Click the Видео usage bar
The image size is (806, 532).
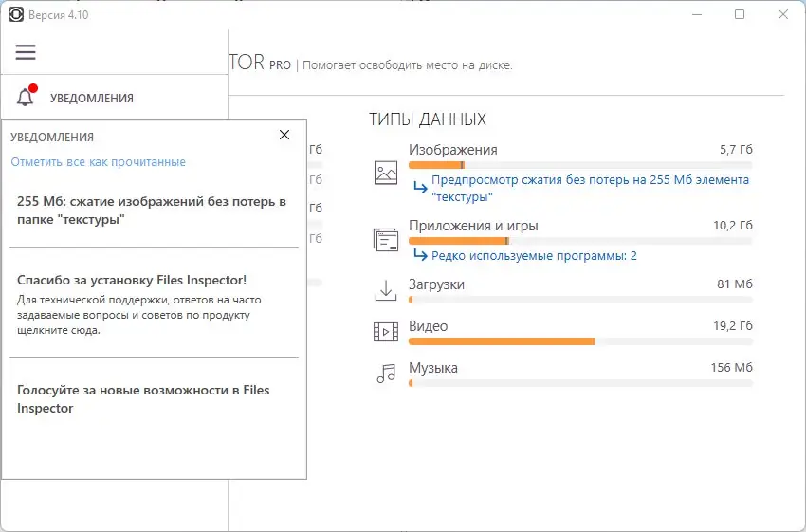pyautogui.click(x=580, y=341)
